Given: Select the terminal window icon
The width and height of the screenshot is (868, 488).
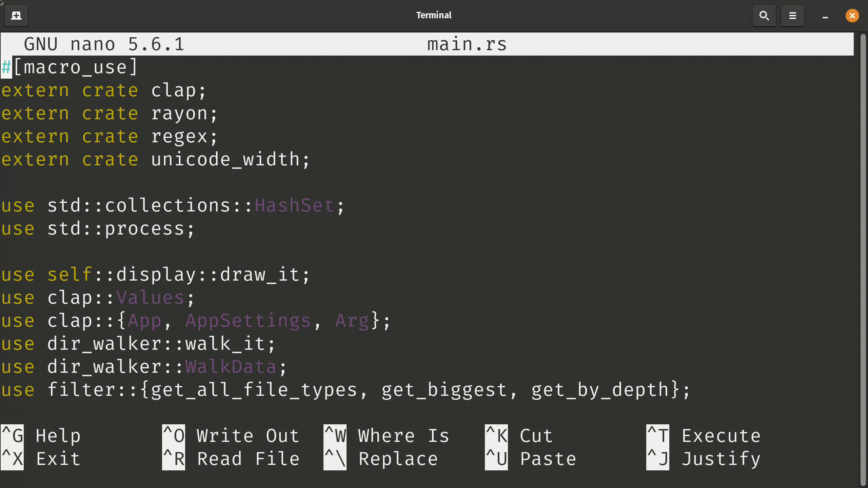Looking at the screenshot, I should (16, 15).
